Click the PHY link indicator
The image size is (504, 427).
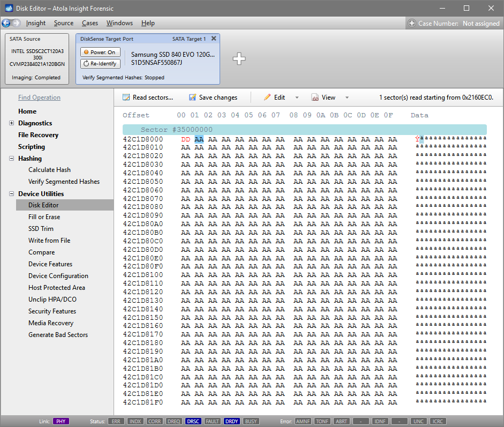point(61,421)
